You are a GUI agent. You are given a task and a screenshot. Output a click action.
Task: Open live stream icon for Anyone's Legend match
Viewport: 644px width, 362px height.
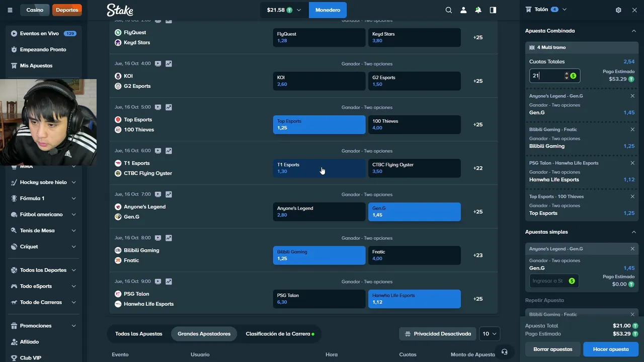coord(158,194)
